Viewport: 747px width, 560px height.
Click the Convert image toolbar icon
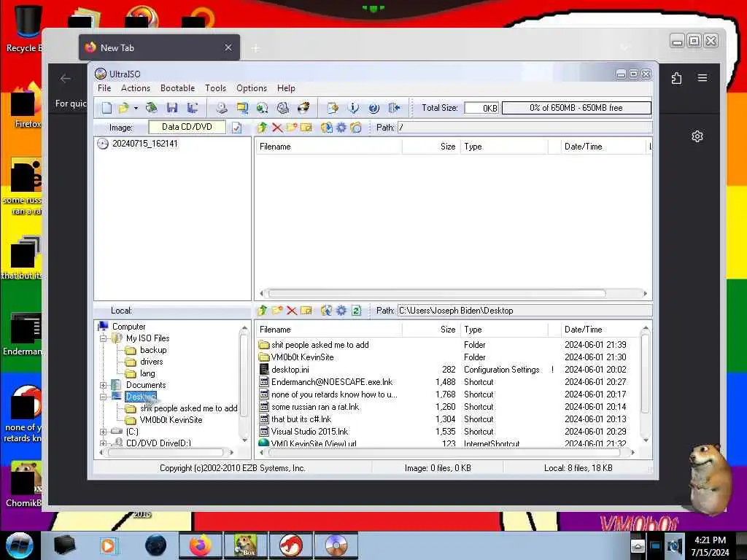(263, 108)
